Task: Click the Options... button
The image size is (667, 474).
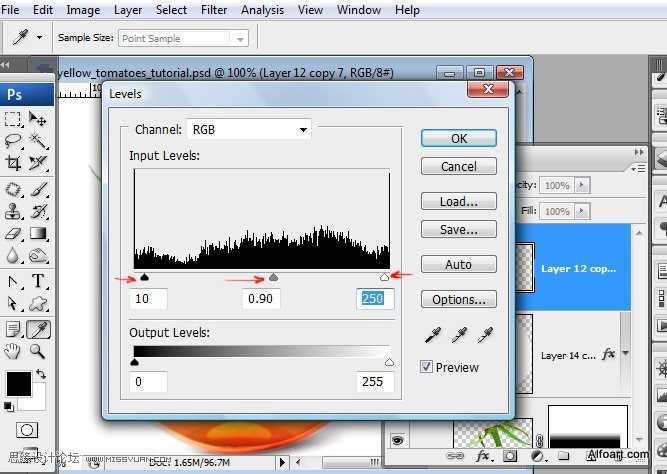Action: (x=459, y=299)
